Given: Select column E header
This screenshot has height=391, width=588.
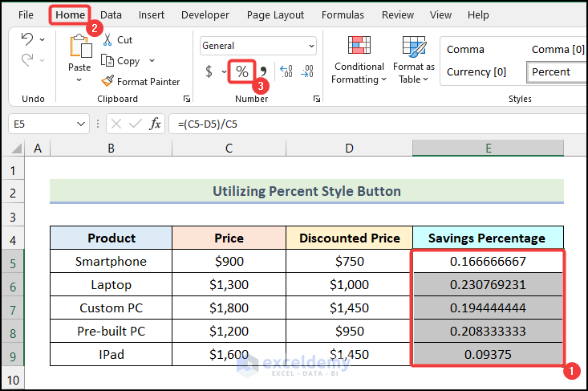Looking at the screenshot, I should (x=487, y=148).
